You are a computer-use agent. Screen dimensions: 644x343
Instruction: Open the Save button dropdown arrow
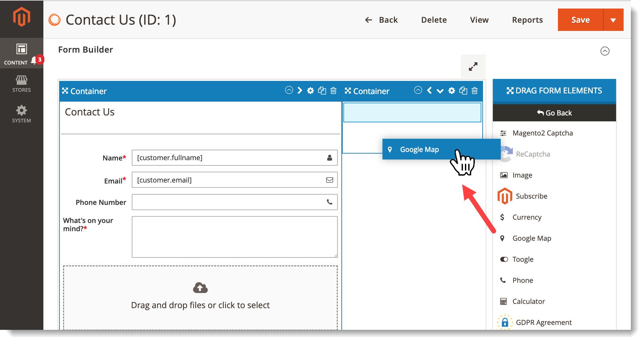tap(613, 20)
